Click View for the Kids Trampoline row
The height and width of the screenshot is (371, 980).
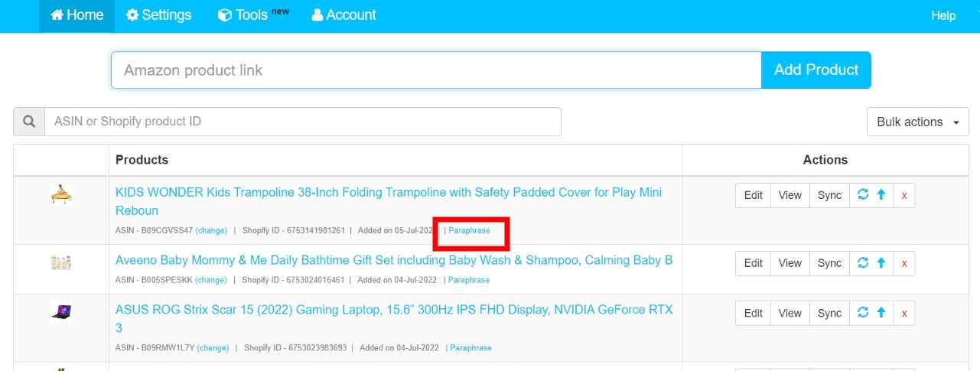tap(790, 195)
